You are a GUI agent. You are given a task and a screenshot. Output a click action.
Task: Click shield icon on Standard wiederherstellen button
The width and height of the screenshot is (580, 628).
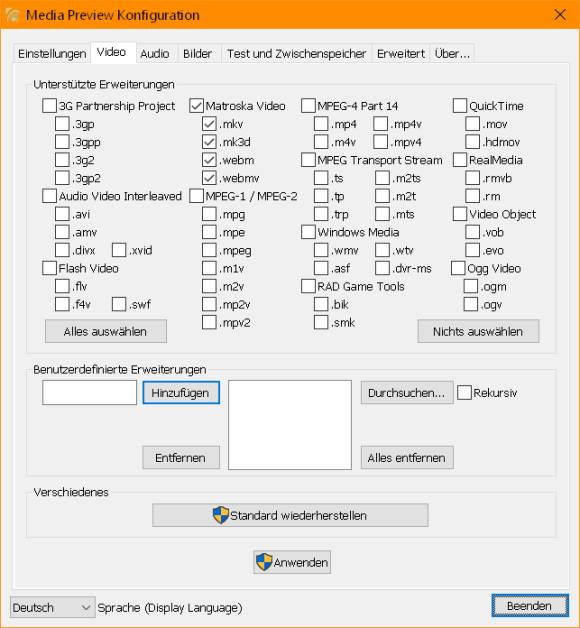[x=221, y=515]
